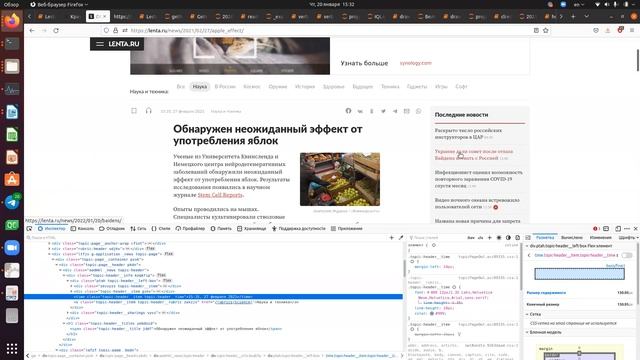Switch to Консоль DevTools tab
This screenshot has height=360, width=640.
pos(82,229)
